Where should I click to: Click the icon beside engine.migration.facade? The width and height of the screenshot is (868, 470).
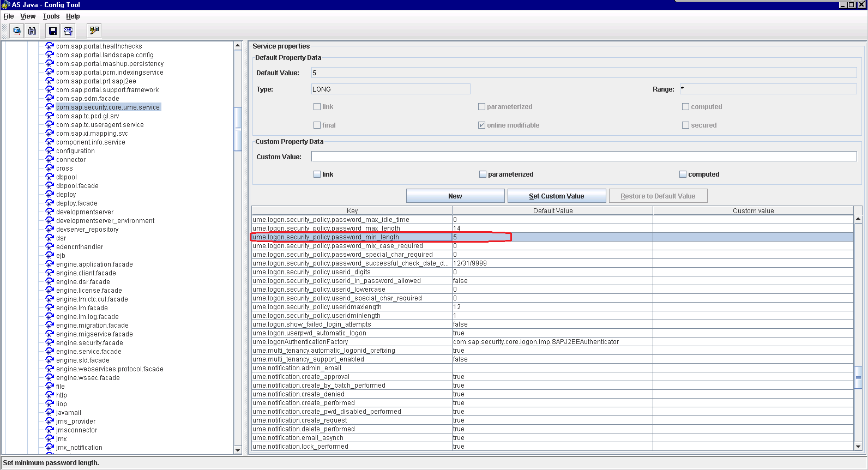pyautogui.click(x=50, y=325)
